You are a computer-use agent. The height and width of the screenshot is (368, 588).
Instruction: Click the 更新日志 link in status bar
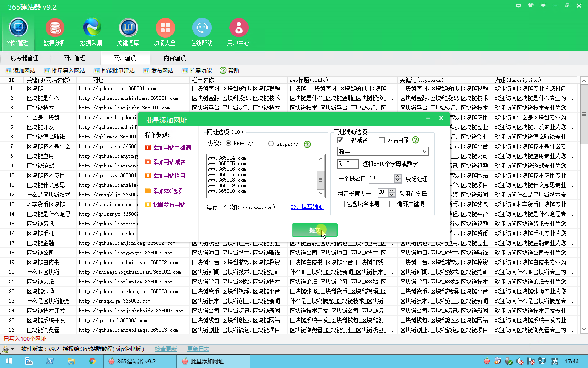pyautogui.click(x=198, y=349)
